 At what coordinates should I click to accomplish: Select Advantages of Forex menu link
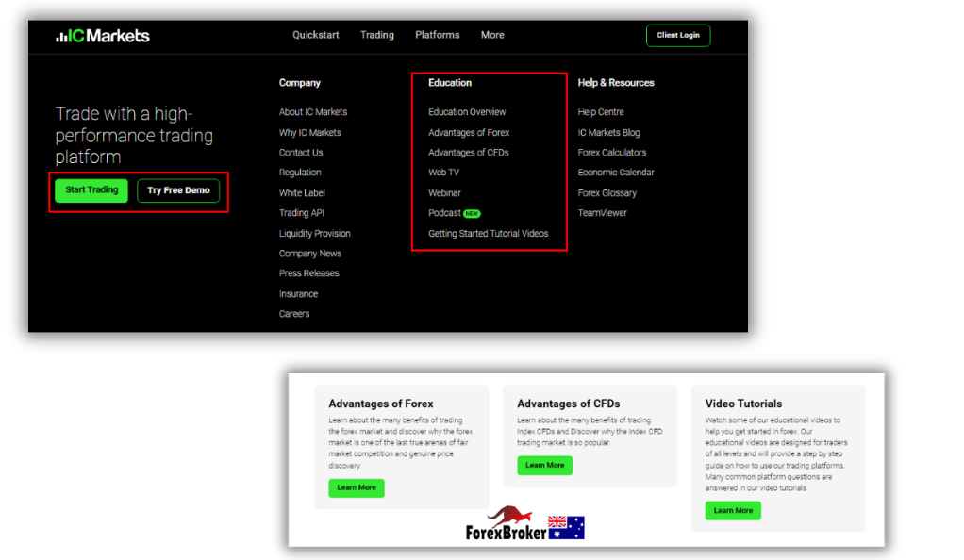click(x=469, y=132)
